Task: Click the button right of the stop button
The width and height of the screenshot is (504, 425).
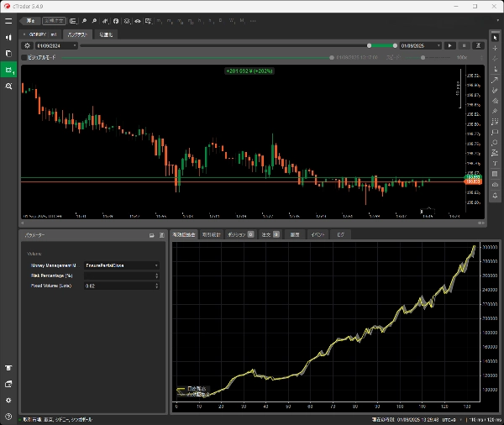Action: (x=478, y=45)
